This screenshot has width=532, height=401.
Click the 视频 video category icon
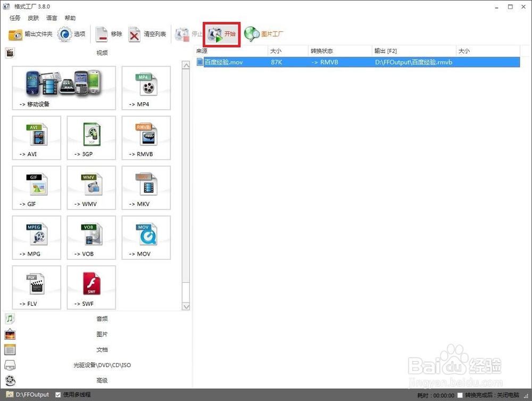(10, 53)
